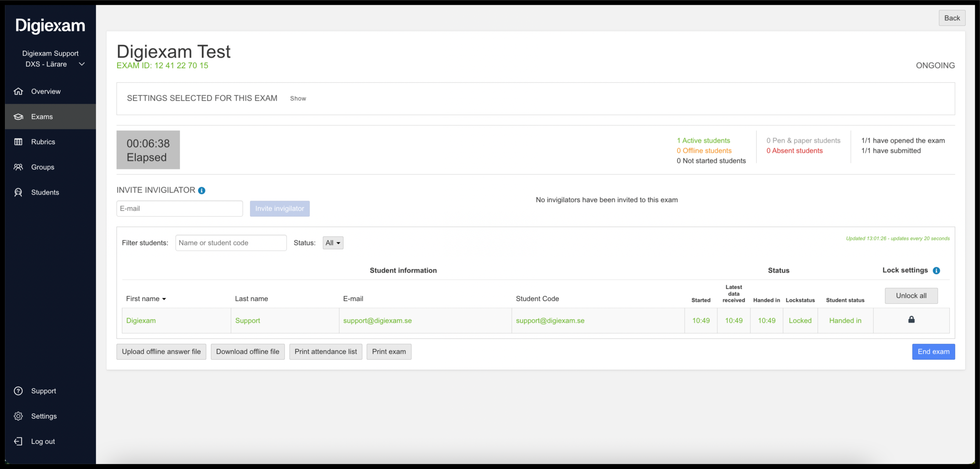Click the 0 Not started students count
The image size is (980, 469).
click(711, 161)
